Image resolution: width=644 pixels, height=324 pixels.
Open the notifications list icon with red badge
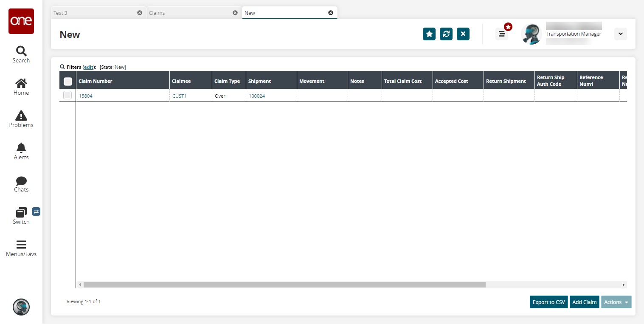pos(502,34)
